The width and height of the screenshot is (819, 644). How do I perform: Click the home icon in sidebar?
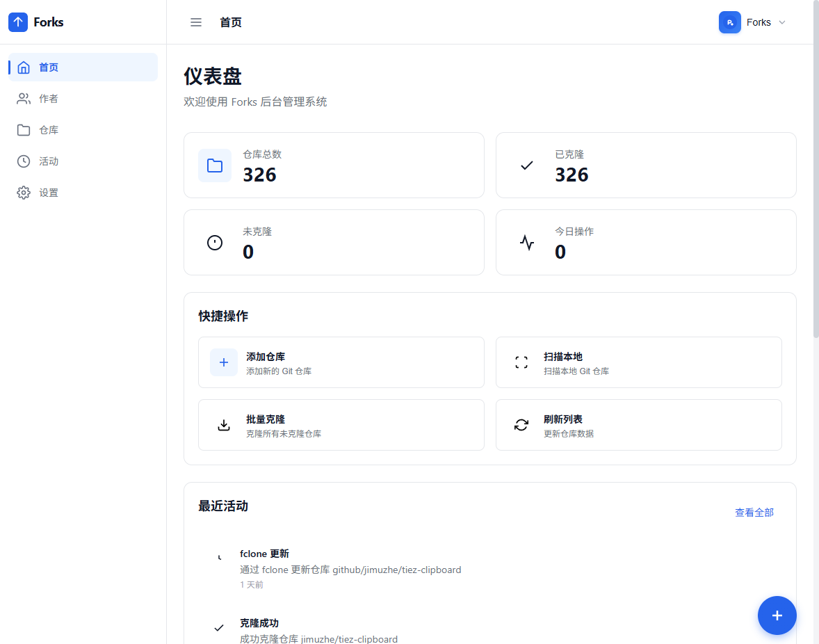click(x=24, y=67)
